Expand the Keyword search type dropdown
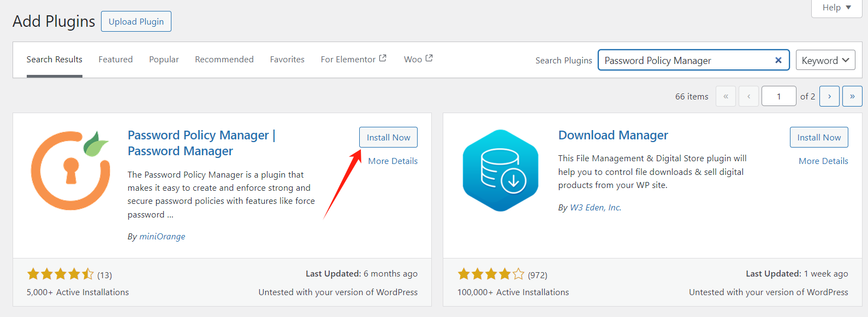868x317 pixels. tap(825, 60)
